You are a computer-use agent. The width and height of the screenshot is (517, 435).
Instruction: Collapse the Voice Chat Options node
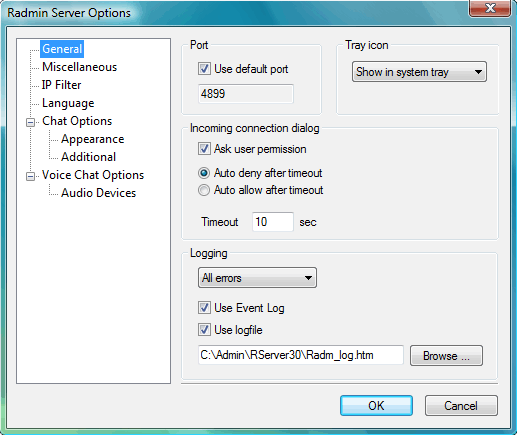(30, 176)
